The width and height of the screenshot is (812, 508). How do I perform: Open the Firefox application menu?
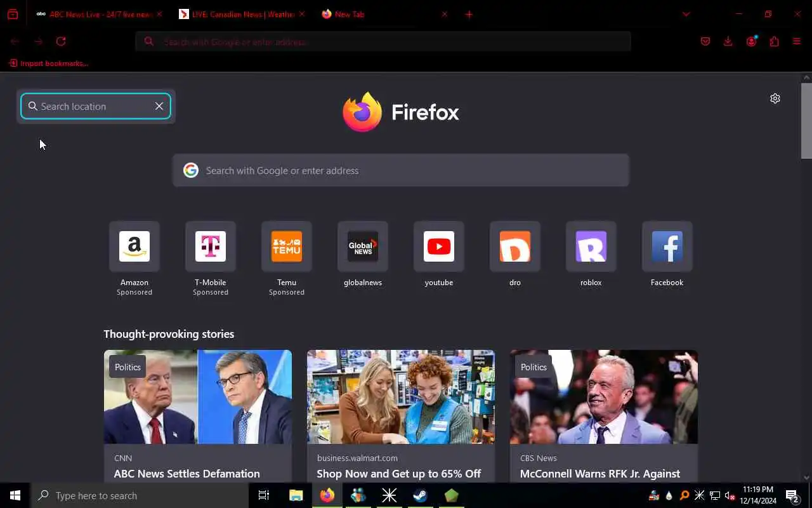pyautogui.click(x=797, y=41)
